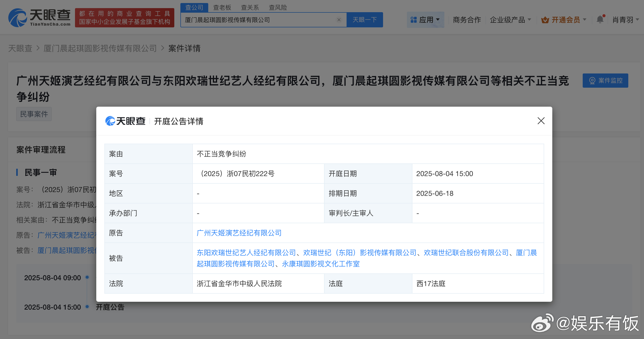This screenshot has height=339, width=644.
Task: Click the 2025-08-04 15:00 timeline dot
Action: (x=87, y=307)
